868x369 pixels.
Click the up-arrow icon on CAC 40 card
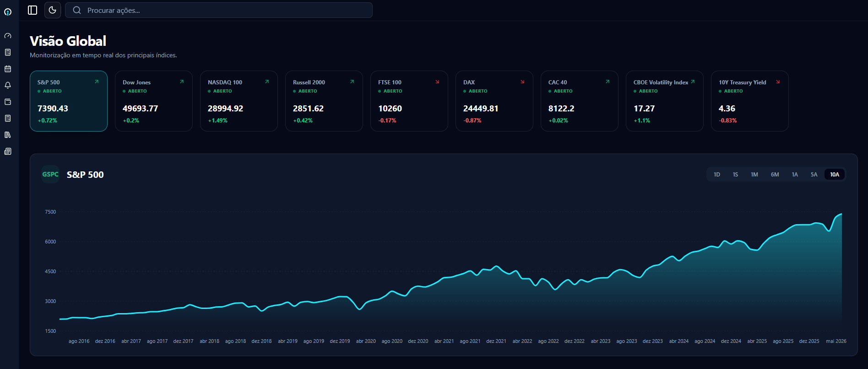pos(608,82)
